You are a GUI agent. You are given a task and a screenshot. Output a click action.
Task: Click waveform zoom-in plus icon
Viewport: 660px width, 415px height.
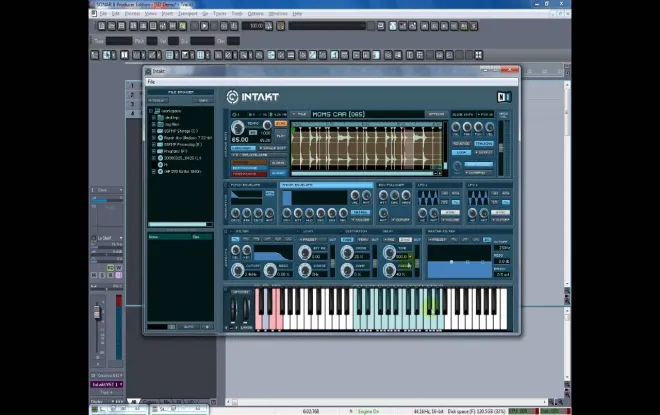click(x=440, y=173)
